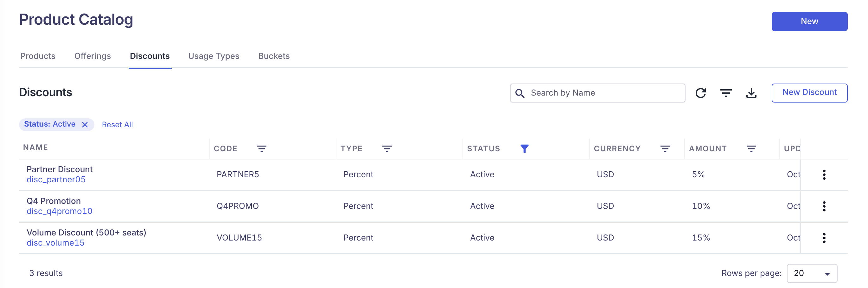Viewport: 868px width, 288px height.
Task: Select the VOLUME15 code cell
Action: pyautogui.click(x=239, y=238)
